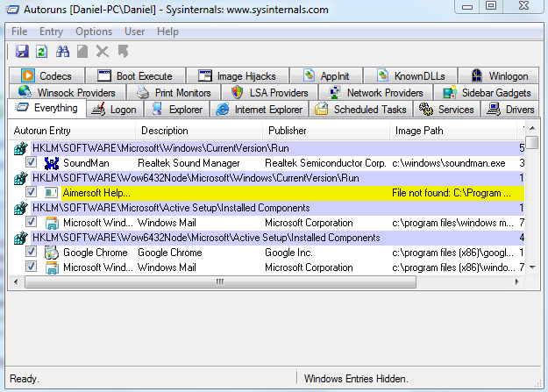Click the horizontal scrollbar thumb
This screenshot has width=548, height=392.
click(220, 282)
